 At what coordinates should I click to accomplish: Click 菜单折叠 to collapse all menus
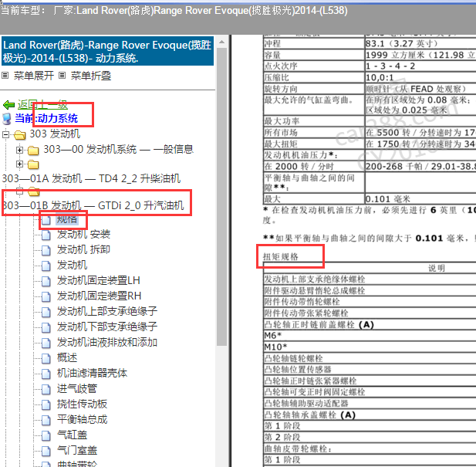click(91, 76)
